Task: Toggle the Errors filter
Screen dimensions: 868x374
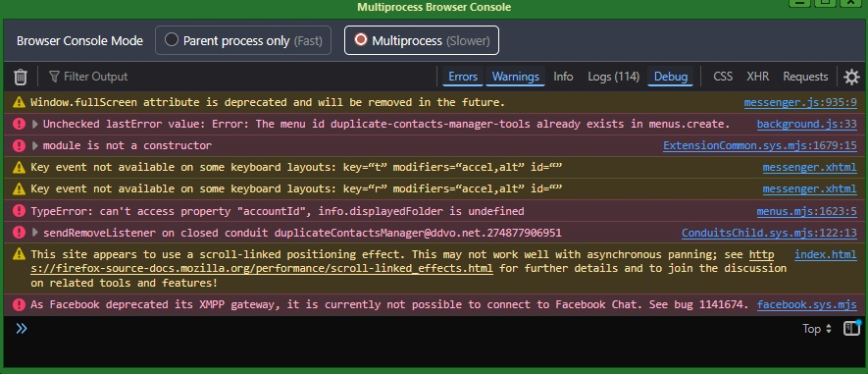Action: tap(463, 77)
